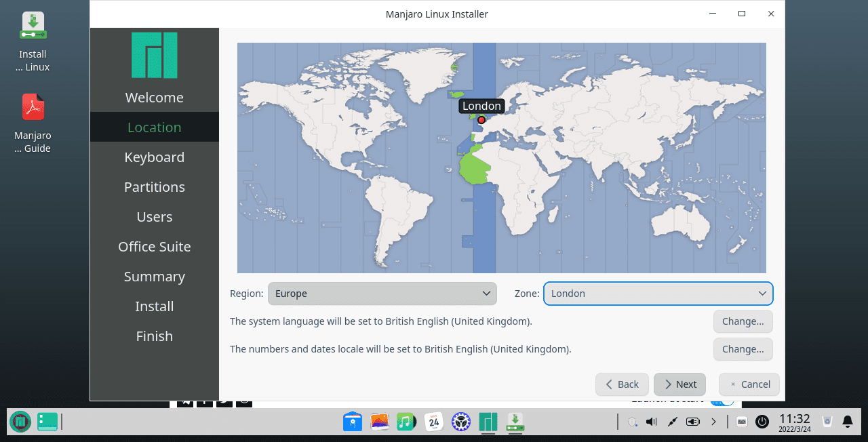Click Change for the system language
This screenshot has height=442, width=868.
pyautogui.click(x=743, y=321)
